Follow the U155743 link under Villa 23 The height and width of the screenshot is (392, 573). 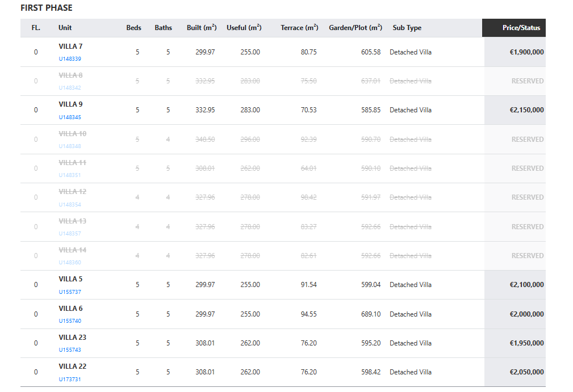[70, 350]
